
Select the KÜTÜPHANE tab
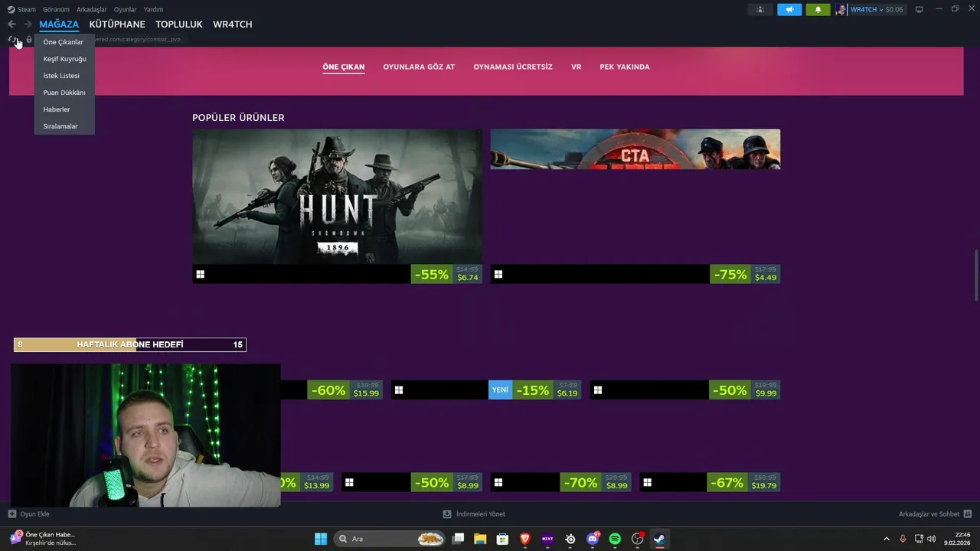tap(117, 24)
